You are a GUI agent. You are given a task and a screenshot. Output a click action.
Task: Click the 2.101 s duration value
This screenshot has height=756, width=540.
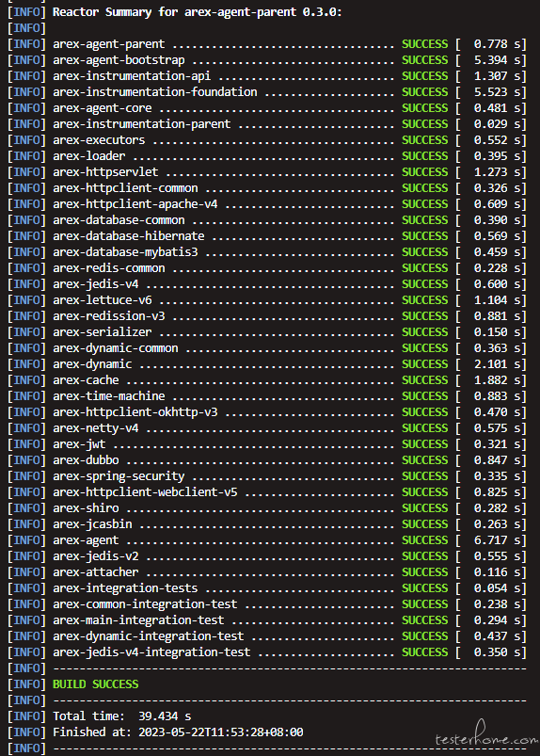point(497,364)
